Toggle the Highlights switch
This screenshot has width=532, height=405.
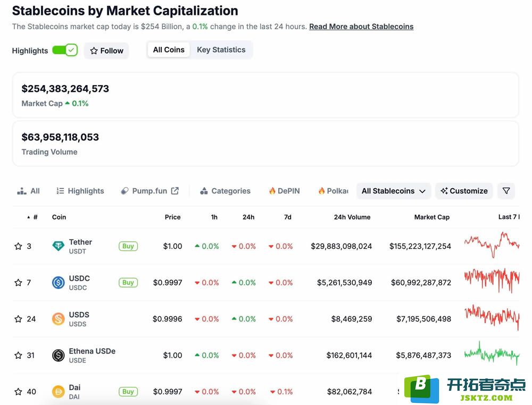[x=65, y=50]
